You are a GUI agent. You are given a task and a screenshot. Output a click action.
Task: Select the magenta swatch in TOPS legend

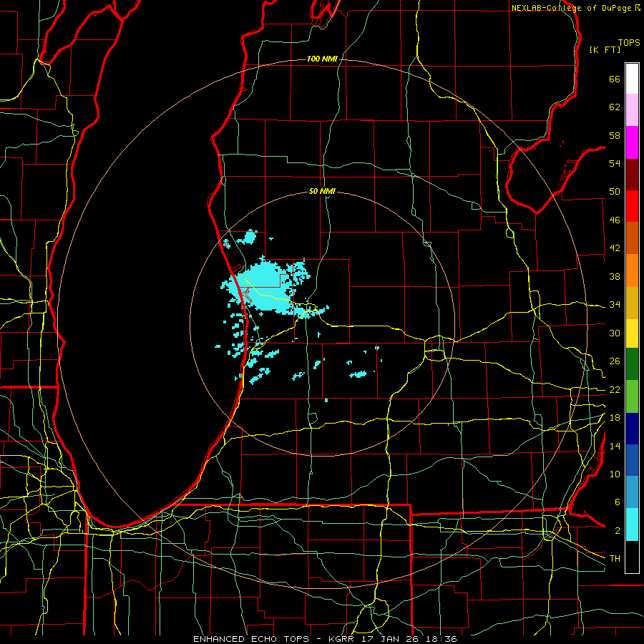[632, 142]
